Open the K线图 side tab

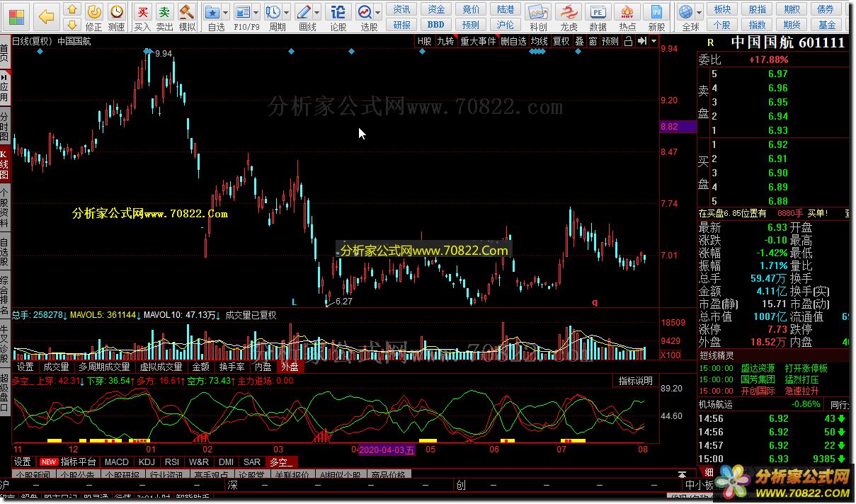click(x=4, y=164)
